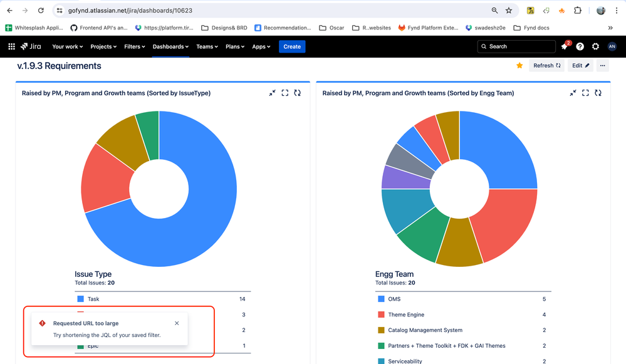Click the dashboard Edit button
The height and width of the screenshot is (364, 626).
(x=580, y=66)
